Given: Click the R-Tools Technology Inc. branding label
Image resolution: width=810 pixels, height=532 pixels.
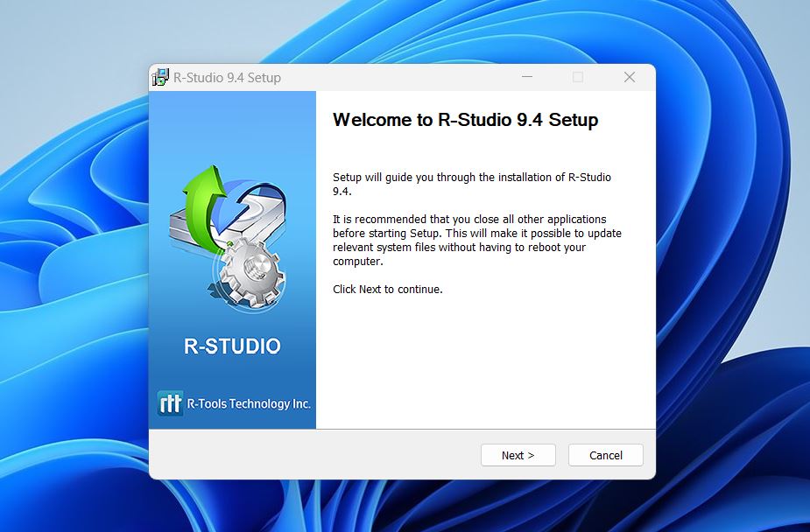Looking at the screenshot, I should pyautogui.click(x=248, y=402).
